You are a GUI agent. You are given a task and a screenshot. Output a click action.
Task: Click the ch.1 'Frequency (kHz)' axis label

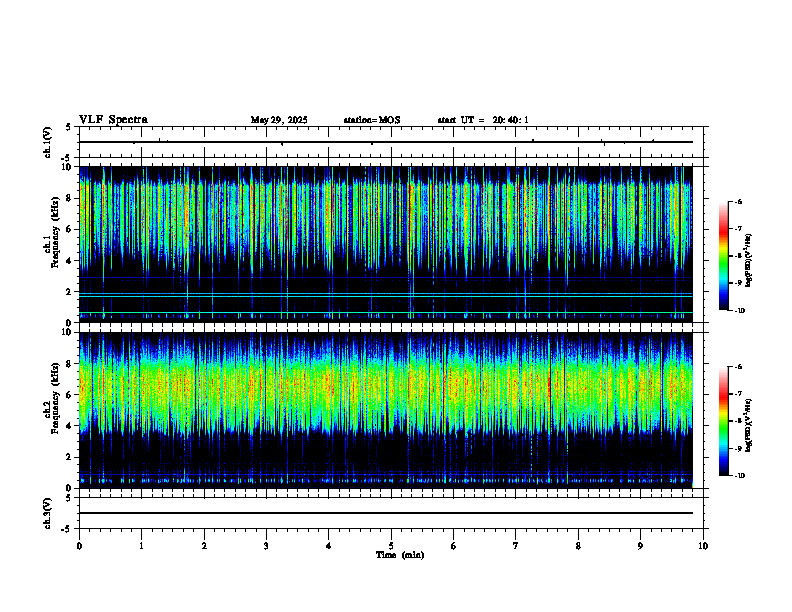55,233
